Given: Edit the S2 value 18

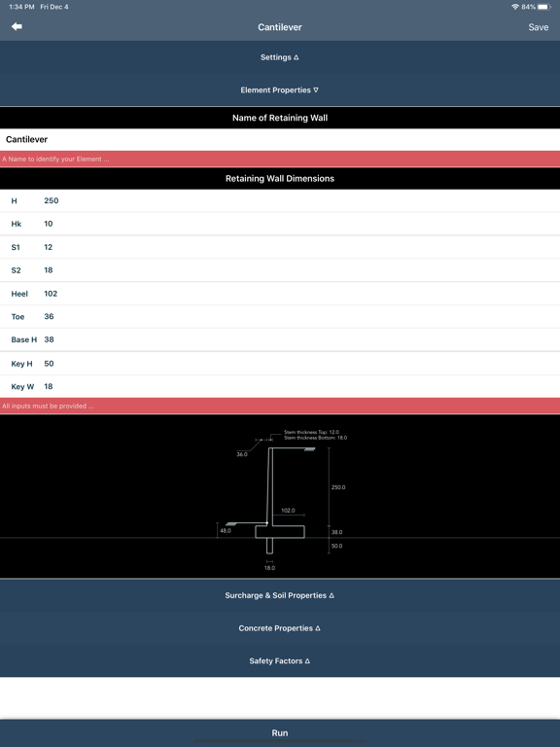Looking at the screenshot, I should [x=280, y=270].
